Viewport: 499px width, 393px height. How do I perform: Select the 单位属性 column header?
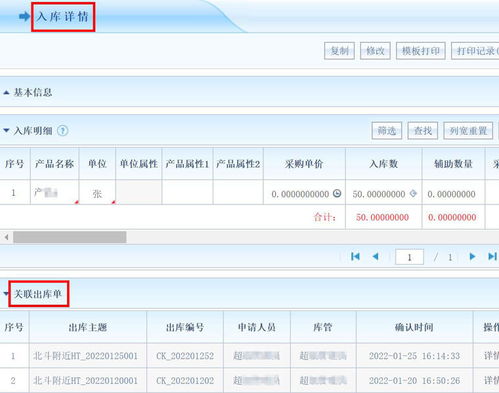point(139,164)
